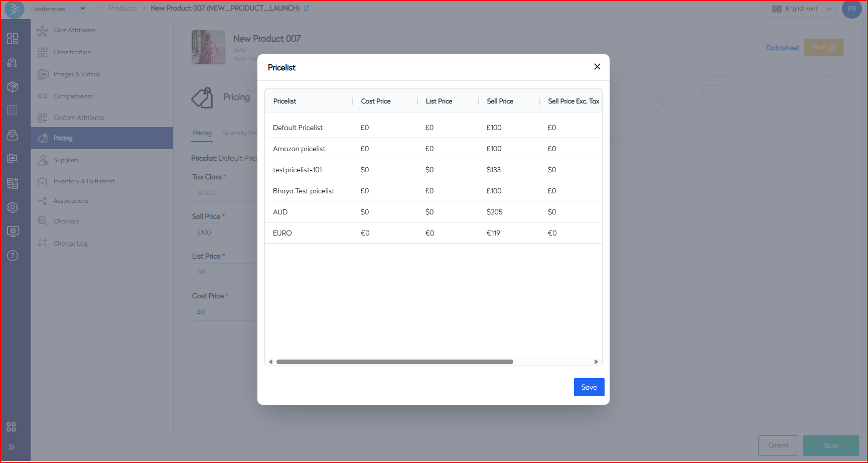The image size is (868, 463).
Task: Open the Tax Class select dropdown
Action: coord(224,192)
